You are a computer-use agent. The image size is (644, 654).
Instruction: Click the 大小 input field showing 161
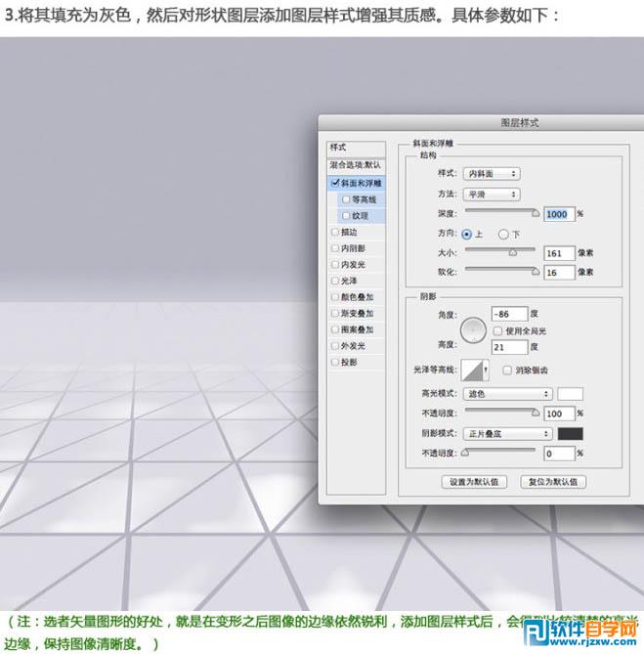click(x=559, y=253)
